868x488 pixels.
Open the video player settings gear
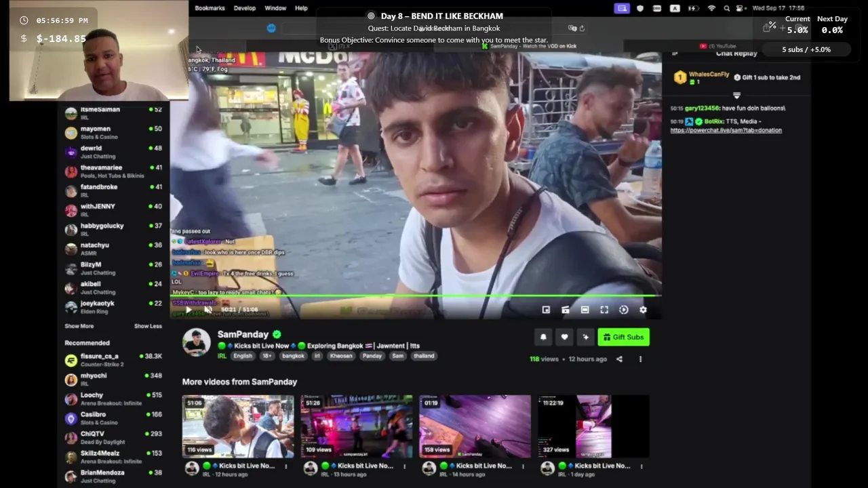(643, 310)
